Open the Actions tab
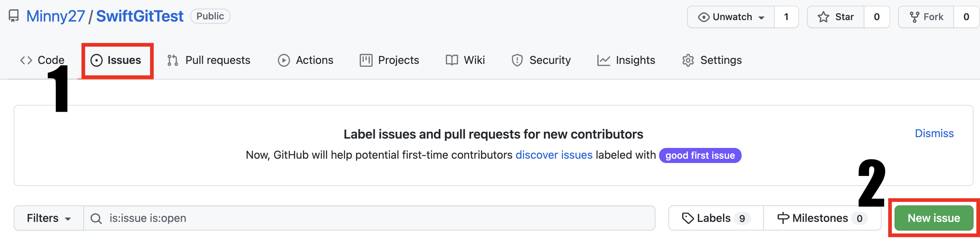Viewport: 980px width, 242px height. [x=305, y=60]
